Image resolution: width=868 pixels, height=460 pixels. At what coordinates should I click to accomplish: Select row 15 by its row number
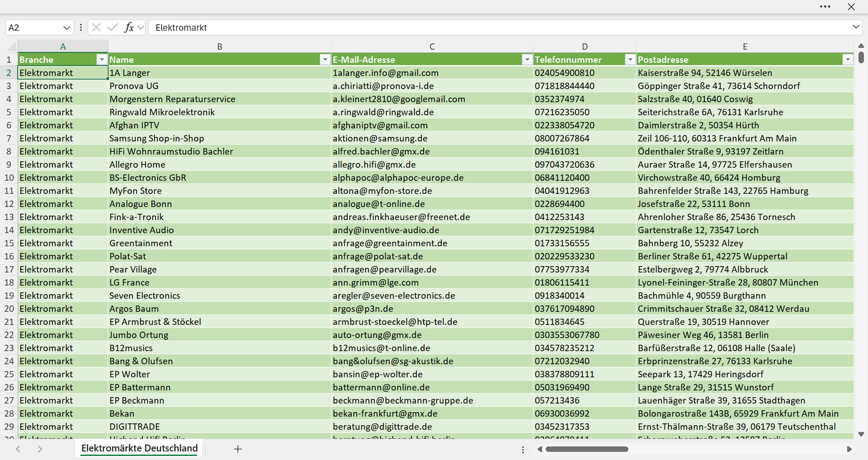point(9,243)
